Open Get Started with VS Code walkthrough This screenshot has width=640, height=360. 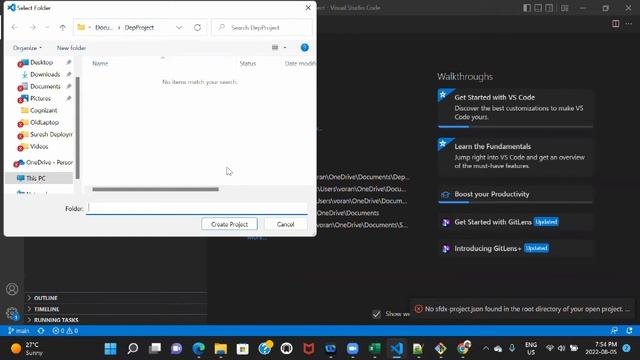[x=515, y=107]
